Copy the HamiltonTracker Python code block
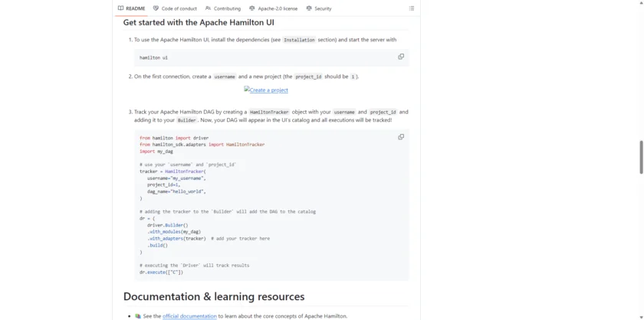Viewport: 644px width, 320px height. (401, 137)
